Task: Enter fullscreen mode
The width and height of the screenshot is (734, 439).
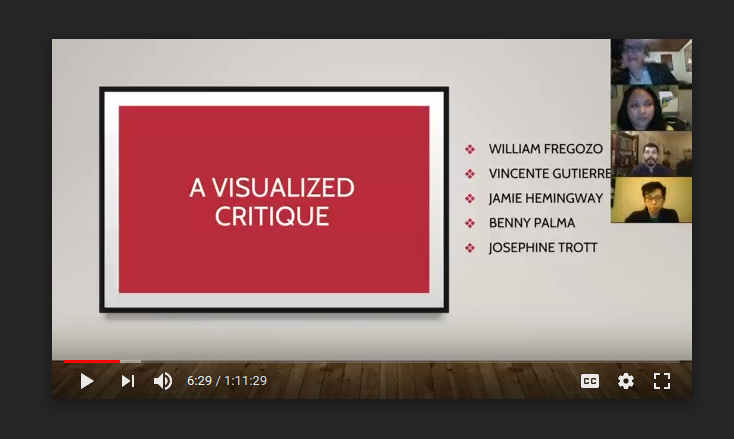Action: (x=661, y=381)
